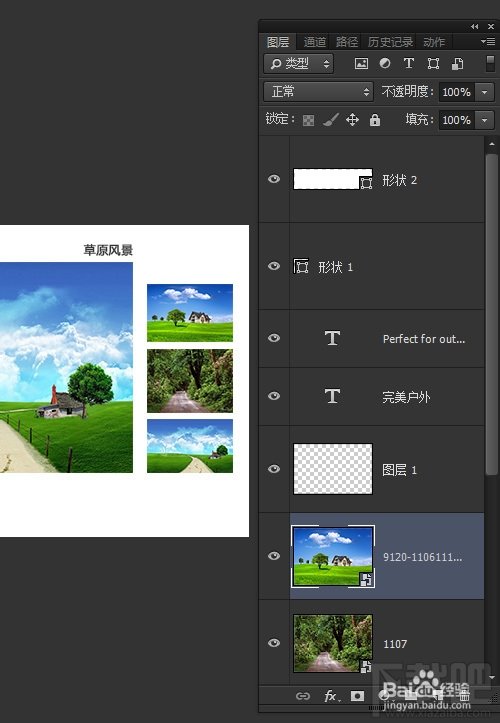
Task: Click the 9120-1106111... layer thumbnail
Action: pyautogui.click(x=333, y=556)
